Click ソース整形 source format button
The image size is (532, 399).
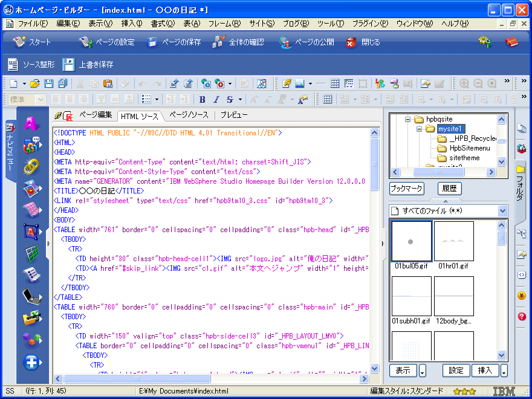[x=31, y=65]
